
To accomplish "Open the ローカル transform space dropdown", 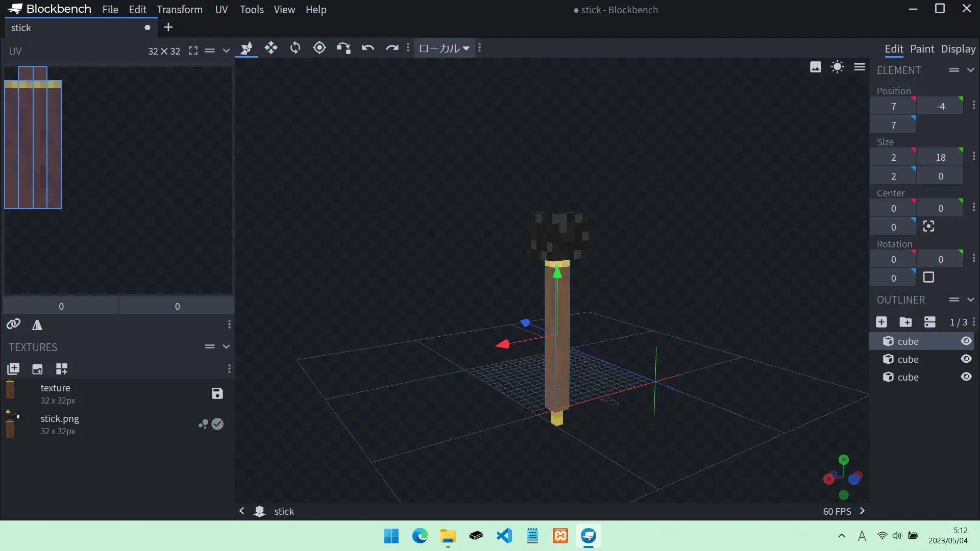I will pos(444,48).
